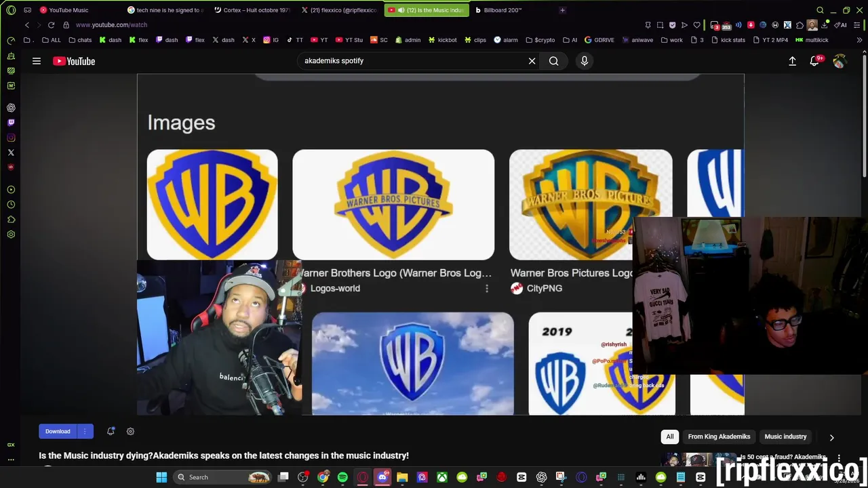Open Xbox app from the taskbar
This screenshot has height=488, width=868.
point(441,477)
